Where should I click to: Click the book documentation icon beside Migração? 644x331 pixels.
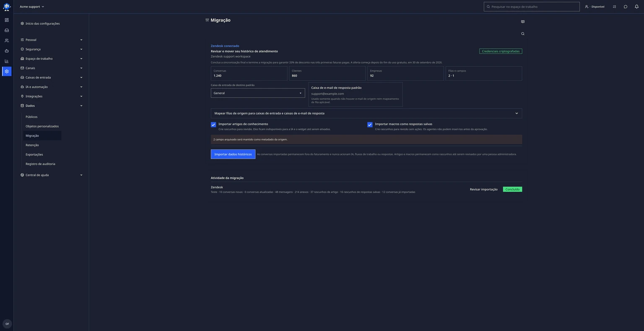coord(522,21)
